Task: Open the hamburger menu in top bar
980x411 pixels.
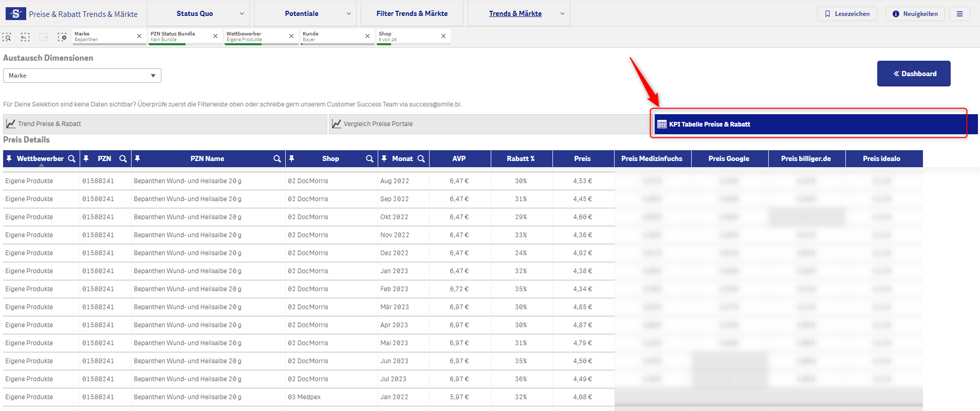Action: tap(959, 14)
